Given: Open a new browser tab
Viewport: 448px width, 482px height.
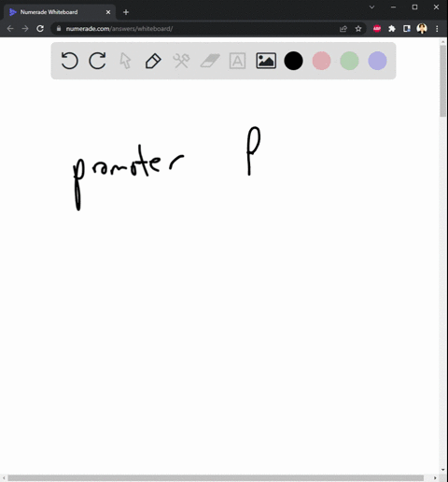Looking at the screenshot, I should (126, 12).
